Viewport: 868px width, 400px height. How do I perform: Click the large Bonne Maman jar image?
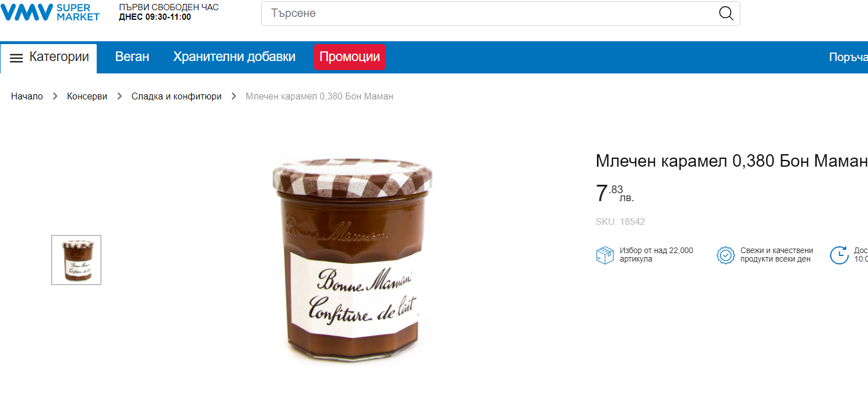tap(352, 259)
